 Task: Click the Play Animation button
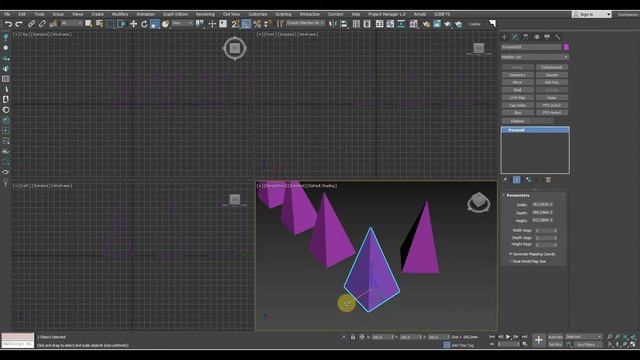[x=508, y=337]
